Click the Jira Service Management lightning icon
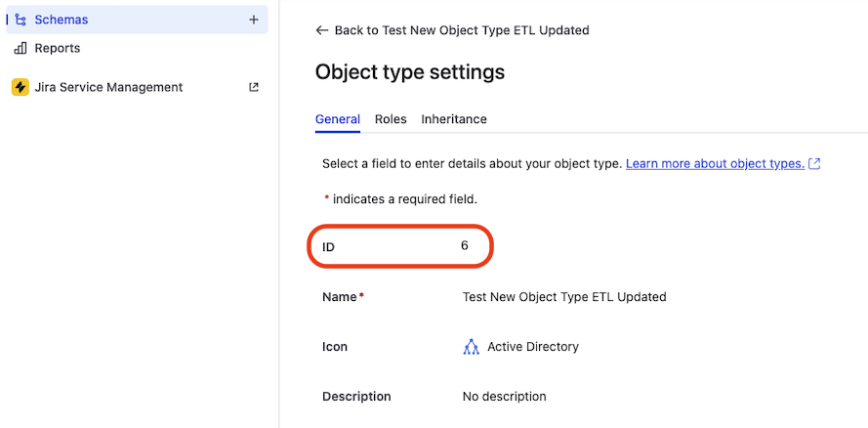The height and width of the screenshot is (428, 868). click(x=21, y=87)
